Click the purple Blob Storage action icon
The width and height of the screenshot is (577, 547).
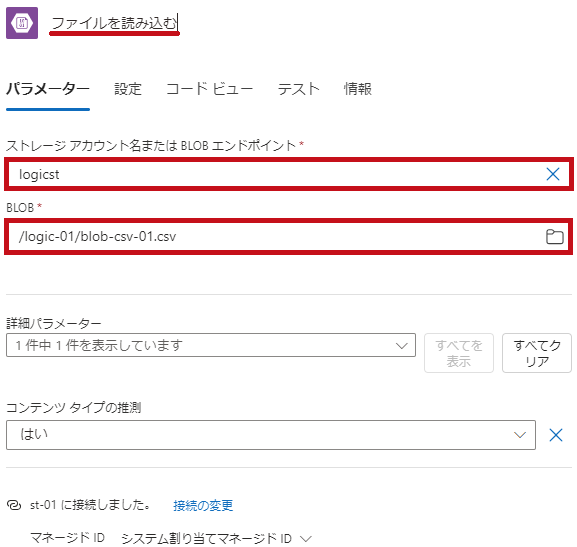pyautogui.click(x=22, y=23)
